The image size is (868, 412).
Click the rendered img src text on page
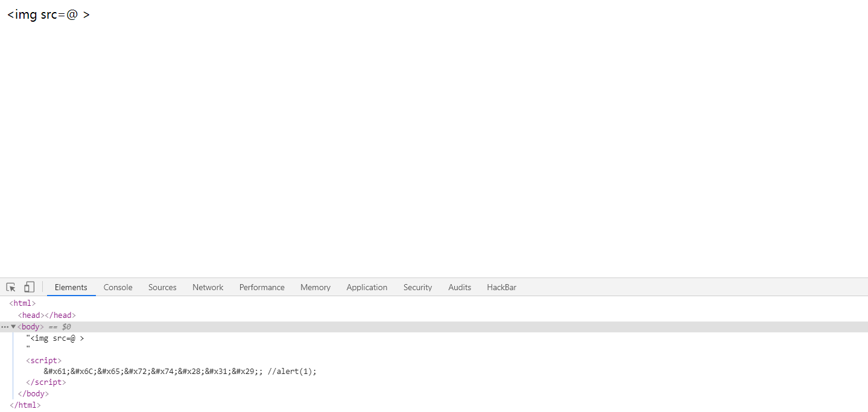tap(48, 14)
